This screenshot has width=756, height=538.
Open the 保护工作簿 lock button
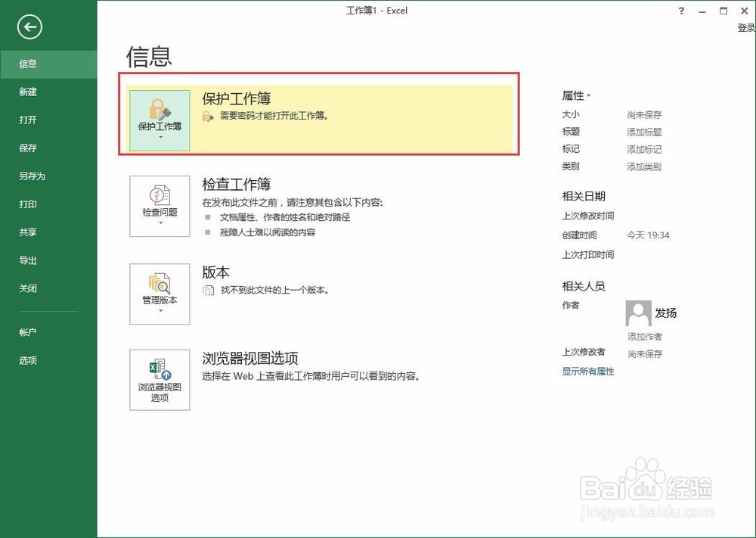[x=160, y=120]
